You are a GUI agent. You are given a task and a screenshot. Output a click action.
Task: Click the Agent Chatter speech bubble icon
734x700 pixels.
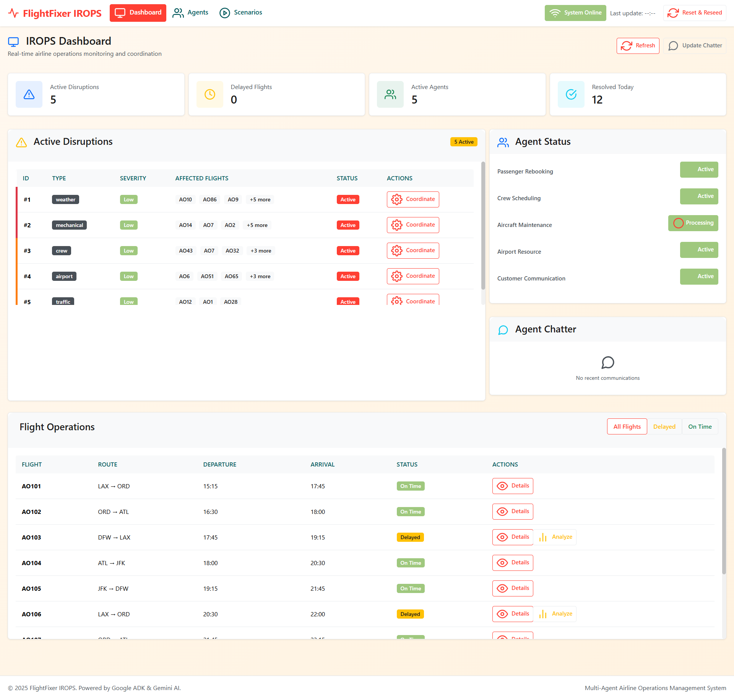[503, 329]
